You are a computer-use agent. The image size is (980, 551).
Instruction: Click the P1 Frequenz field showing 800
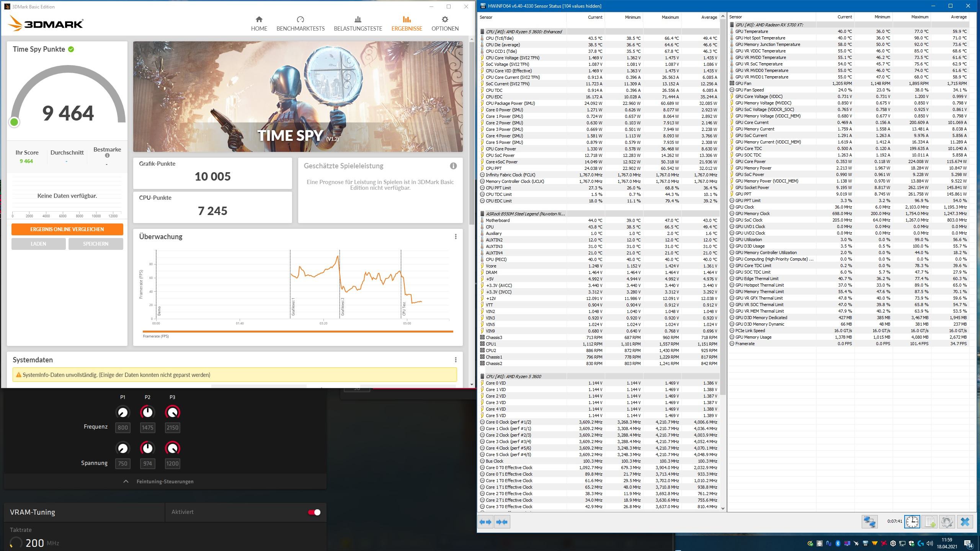122,428
